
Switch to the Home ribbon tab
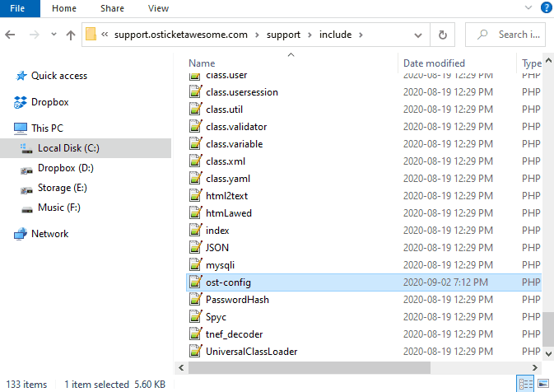[64, 8]
